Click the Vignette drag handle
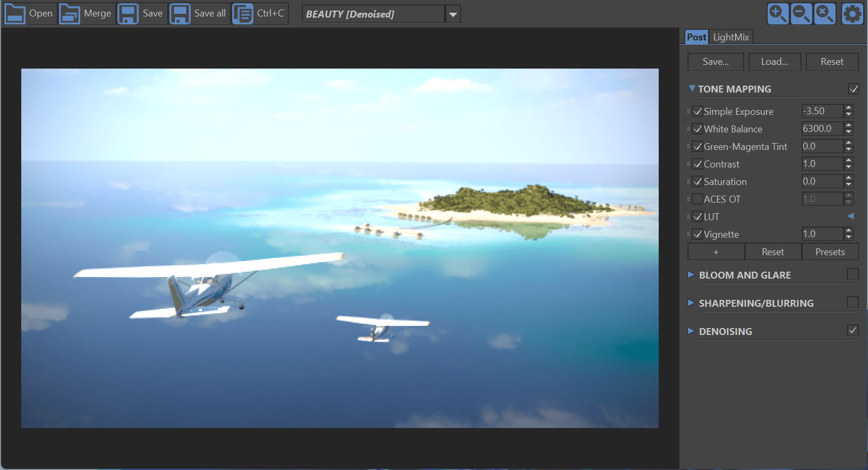The image size is (868, 470). [688, 234]
